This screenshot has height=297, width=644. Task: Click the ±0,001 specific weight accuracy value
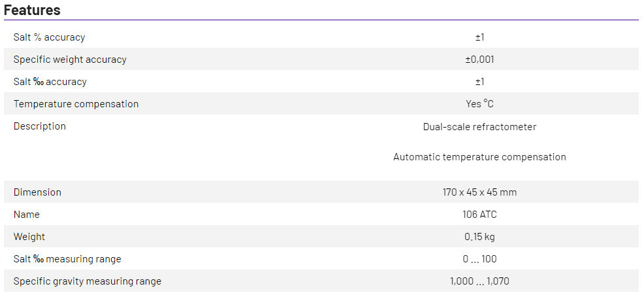tap(479, 60)
